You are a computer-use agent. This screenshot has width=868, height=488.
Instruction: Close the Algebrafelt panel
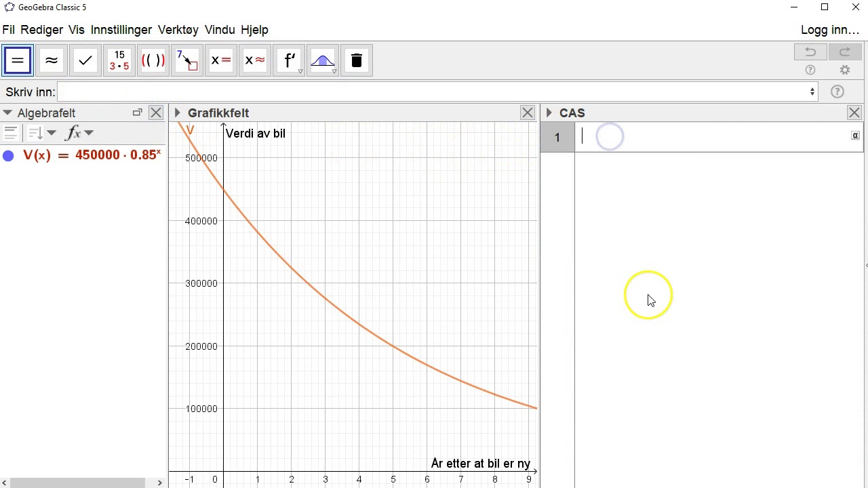pos(156,113)
